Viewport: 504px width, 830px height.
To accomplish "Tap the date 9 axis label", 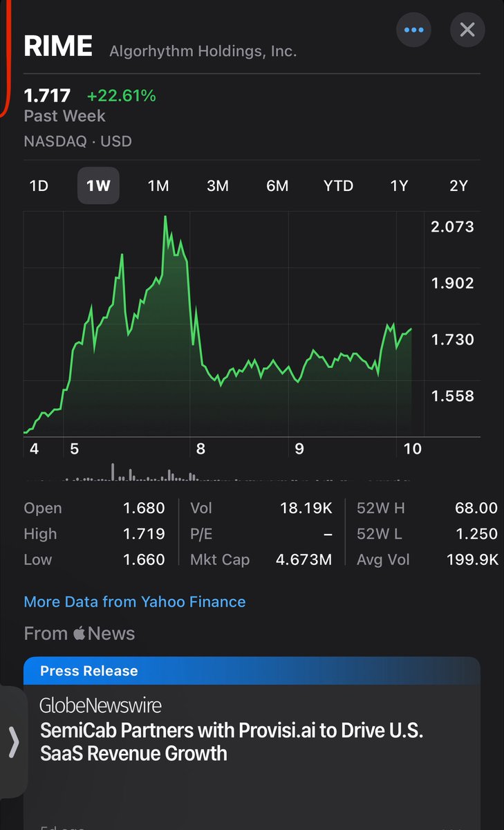I will pyautogui.click(x=299, y=449).
